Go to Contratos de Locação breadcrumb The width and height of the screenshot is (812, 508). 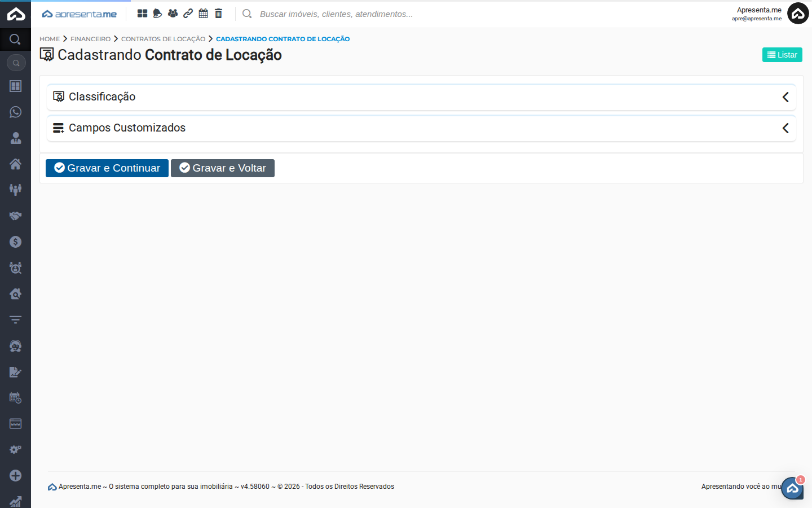click(x=163, y=39)
